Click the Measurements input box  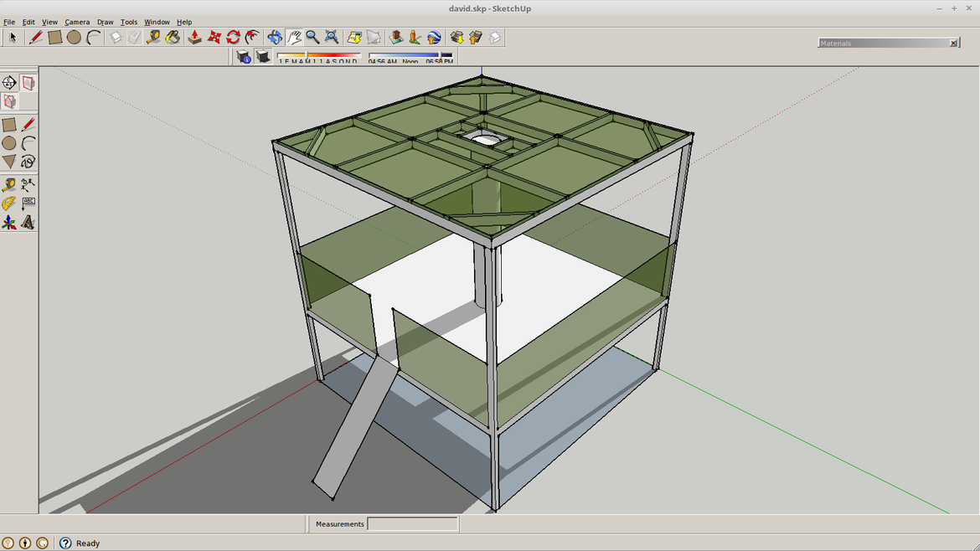(412, 524)
